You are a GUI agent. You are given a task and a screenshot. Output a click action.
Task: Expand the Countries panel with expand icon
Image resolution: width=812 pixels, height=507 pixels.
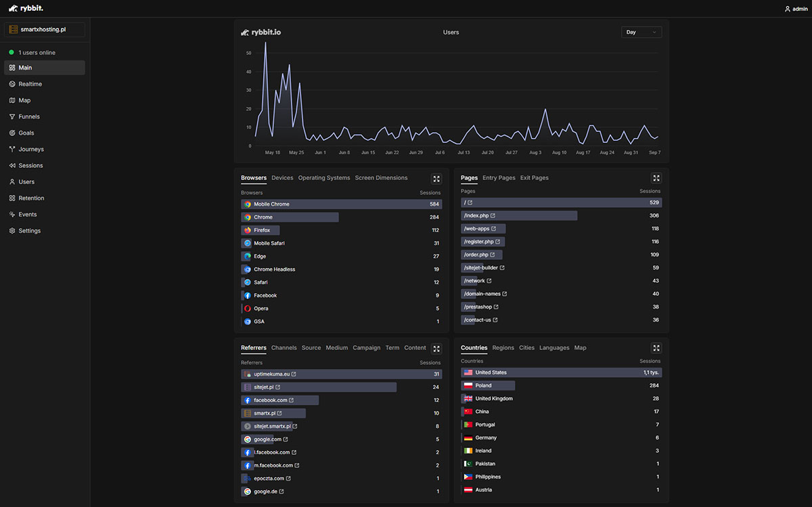tap(656, 348)
